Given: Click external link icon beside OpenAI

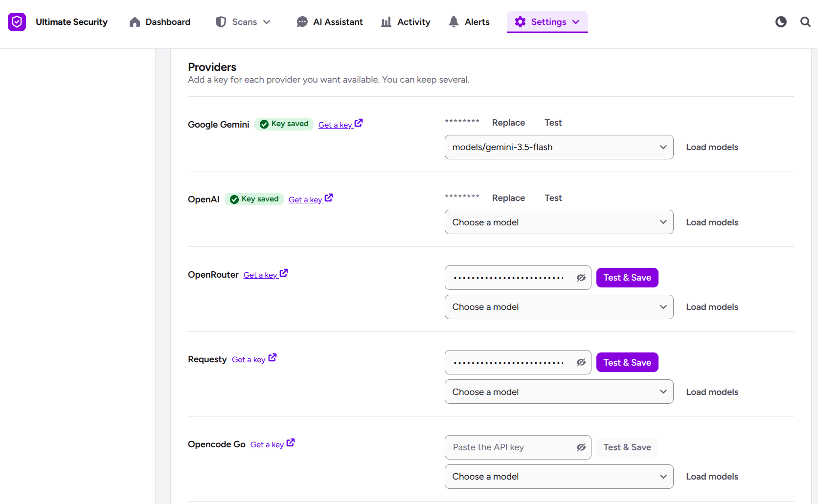Looking at the screenshot, I should pos(329,198).
